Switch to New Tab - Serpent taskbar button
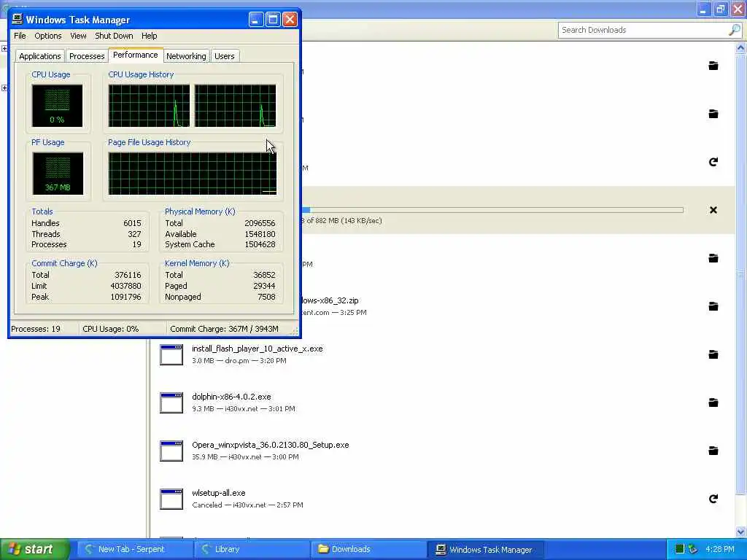 (x=135, y=549)
